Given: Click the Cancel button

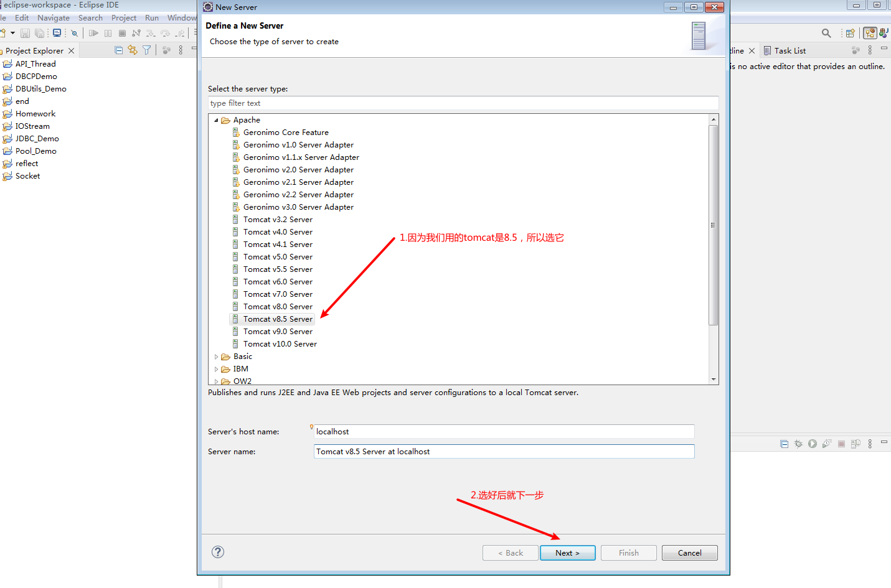Looking at the screenshot, I should (x=689, y=553).
